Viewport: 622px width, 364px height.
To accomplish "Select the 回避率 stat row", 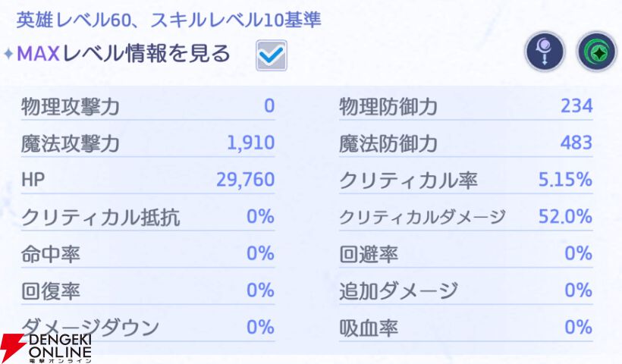I will (x=466, y=254).
